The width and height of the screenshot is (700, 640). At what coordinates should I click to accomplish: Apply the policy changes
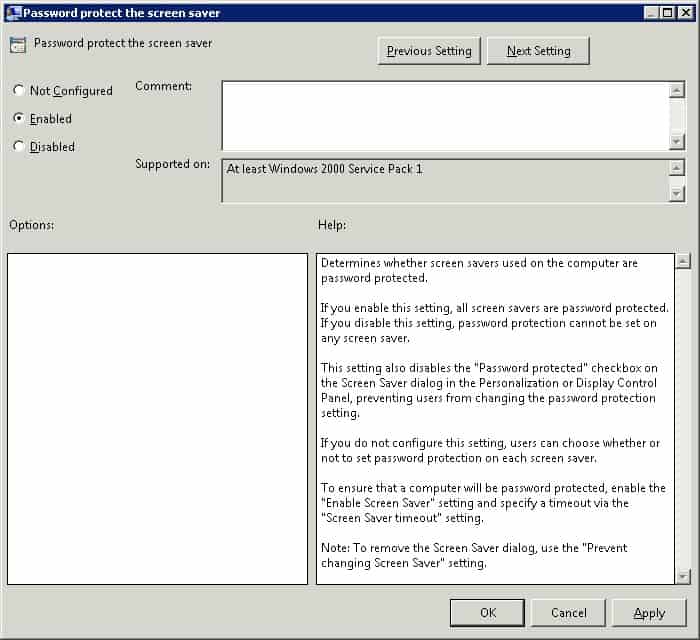tap(649, 613)
